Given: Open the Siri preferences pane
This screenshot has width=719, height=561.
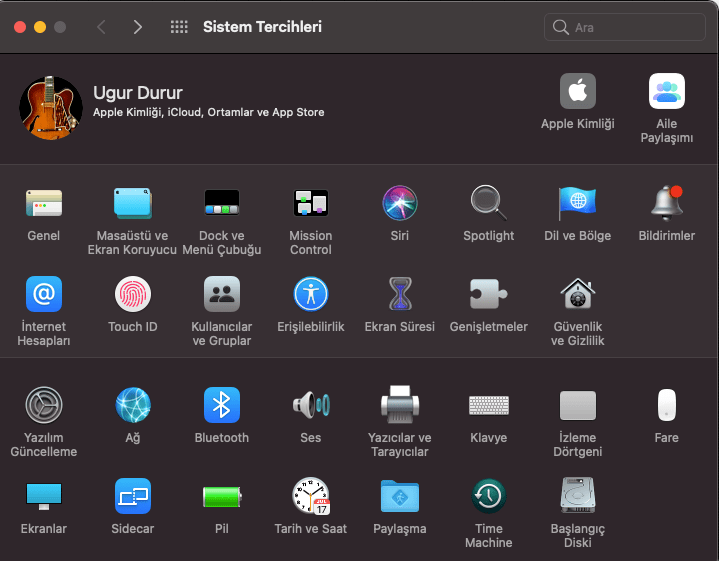Looking at the screenshot, I should [399, 203].
